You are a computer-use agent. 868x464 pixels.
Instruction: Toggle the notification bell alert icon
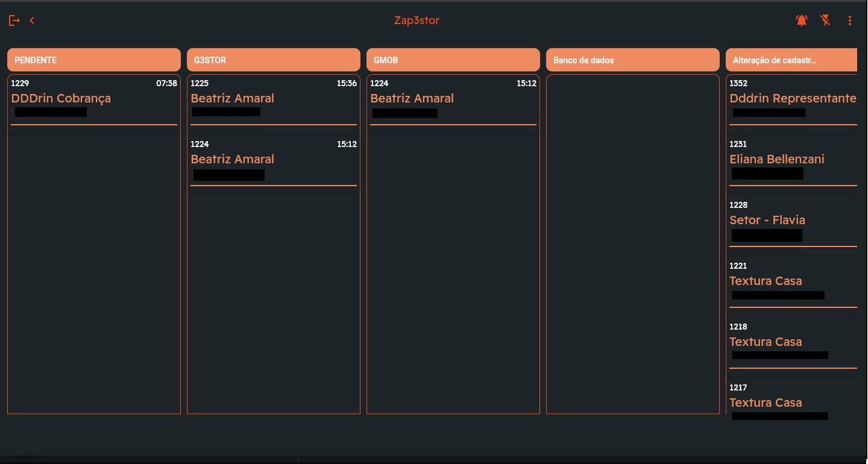[x=801, y=21]
